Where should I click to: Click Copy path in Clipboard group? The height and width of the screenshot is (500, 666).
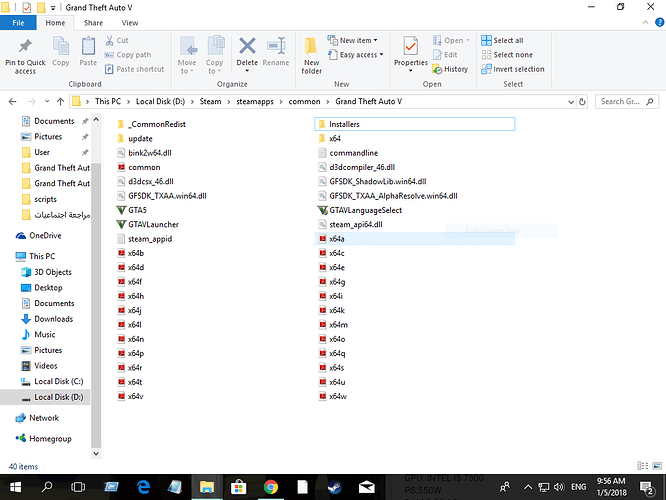pyautogui.click(x=128, y=55)
